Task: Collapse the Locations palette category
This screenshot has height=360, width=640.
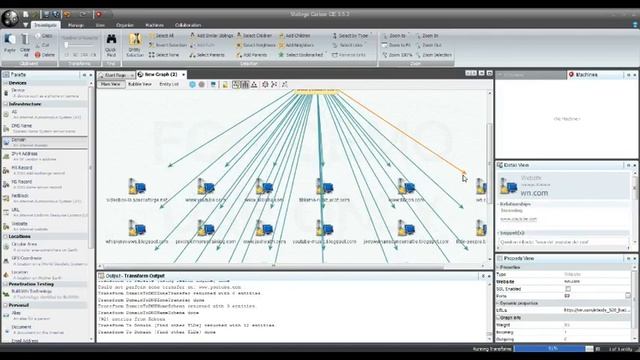Action: pyautogui.click(x=6, y=236)
